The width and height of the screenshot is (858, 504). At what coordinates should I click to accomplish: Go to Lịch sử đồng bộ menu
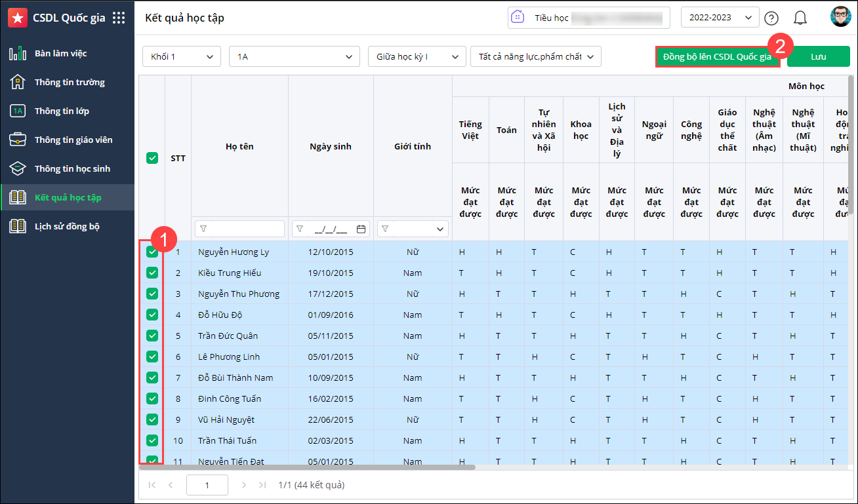click(x=67, y=226)
